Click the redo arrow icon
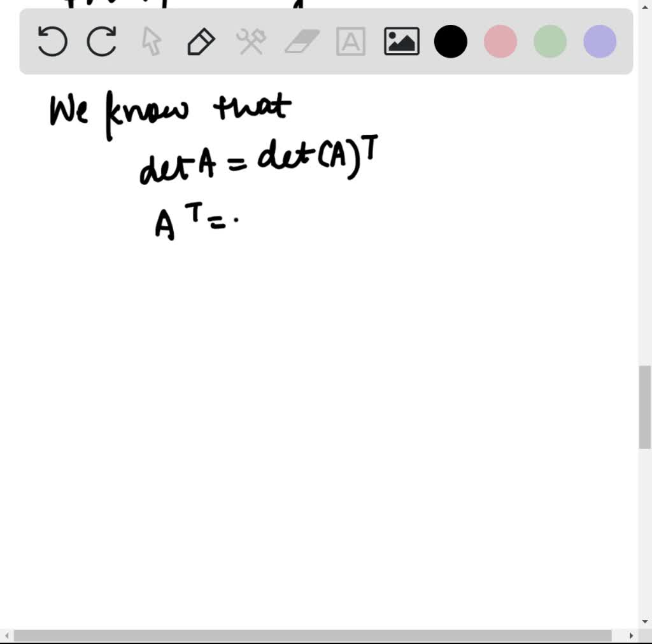This screenshot has width=652, height=644. pos(101,41)
